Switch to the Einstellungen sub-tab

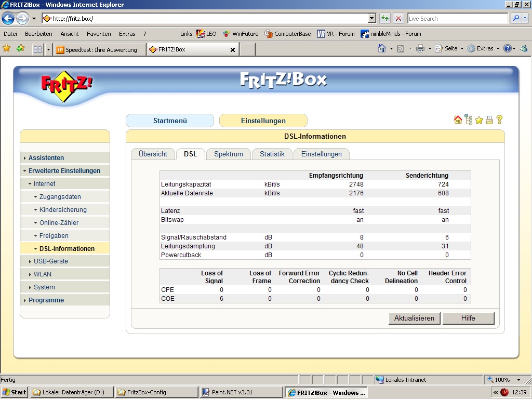point(321,154)
